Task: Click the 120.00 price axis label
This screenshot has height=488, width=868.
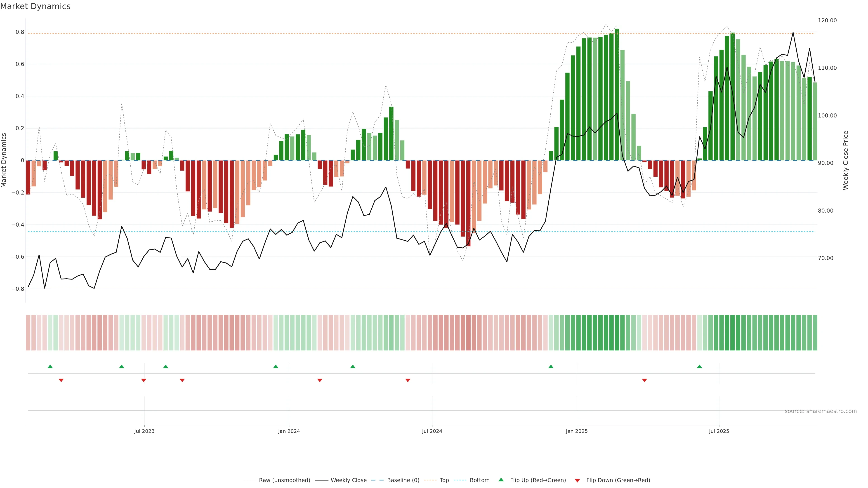Action: [827, 21]
